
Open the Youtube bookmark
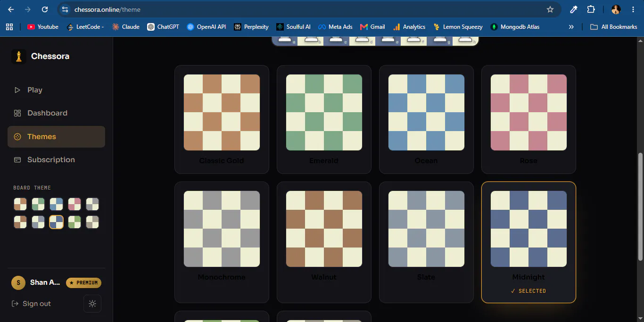coord(43,27)
